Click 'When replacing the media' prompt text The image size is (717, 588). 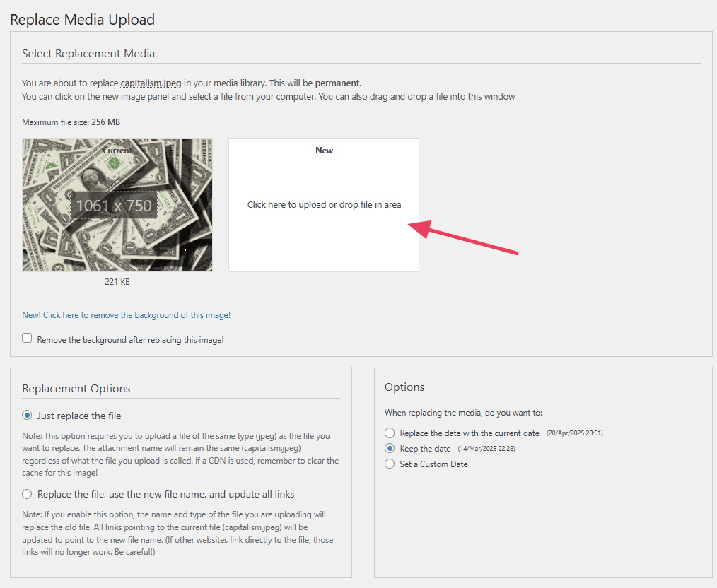pos(463,413)
